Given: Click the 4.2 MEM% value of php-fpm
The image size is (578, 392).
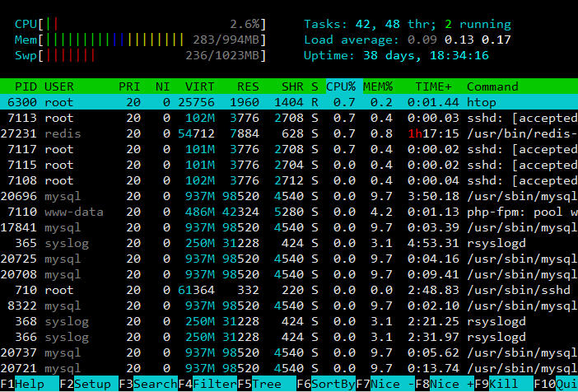Looking at the screenshot, I should [381, 212].
